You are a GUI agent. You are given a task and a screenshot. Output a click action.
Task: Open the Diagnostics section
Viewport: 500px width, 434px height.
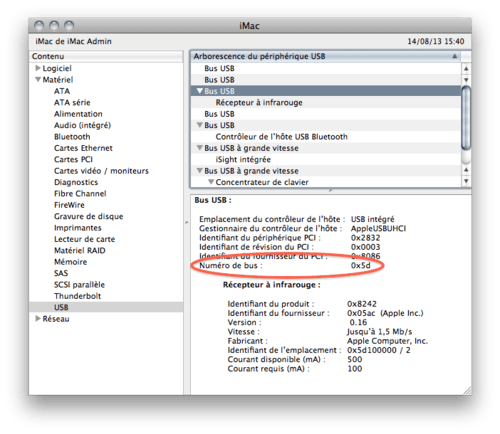[x=76, y=182]
